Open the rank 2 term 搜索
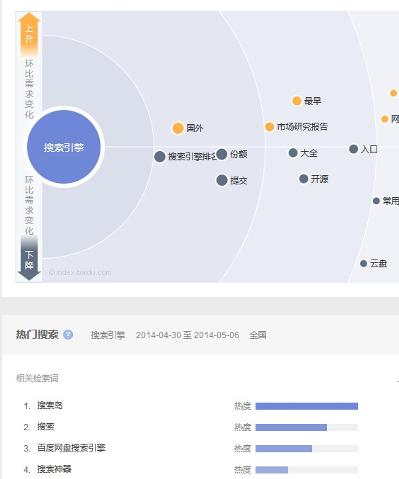Image resolution: width=399 pixels, height=479 pixels. [46, 427]
